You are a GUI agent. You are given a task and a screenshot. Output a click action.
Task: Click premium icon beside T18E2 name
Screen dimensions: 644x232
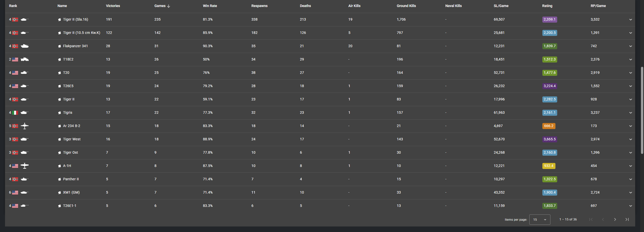coord(59,60)
